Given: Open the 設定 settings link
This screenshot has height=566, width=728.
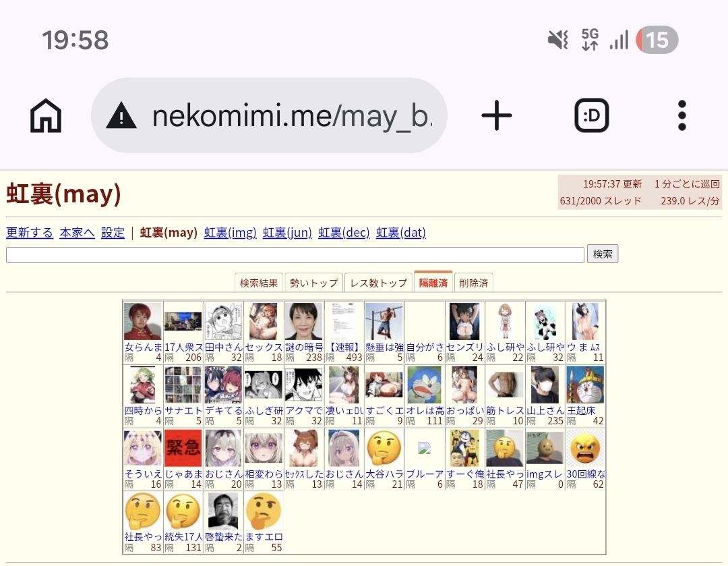Looking at the screenshot, I should pos(113,232).
